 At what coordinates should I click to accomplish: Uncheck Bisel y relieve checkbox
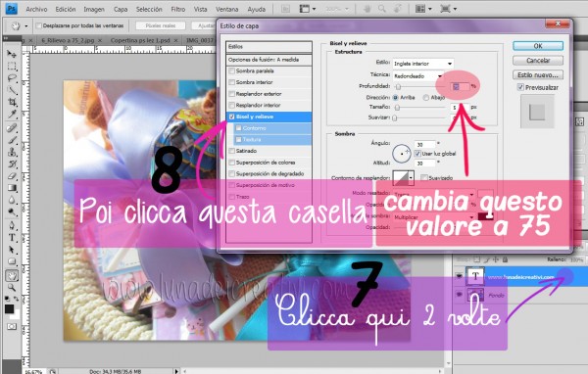231,117
